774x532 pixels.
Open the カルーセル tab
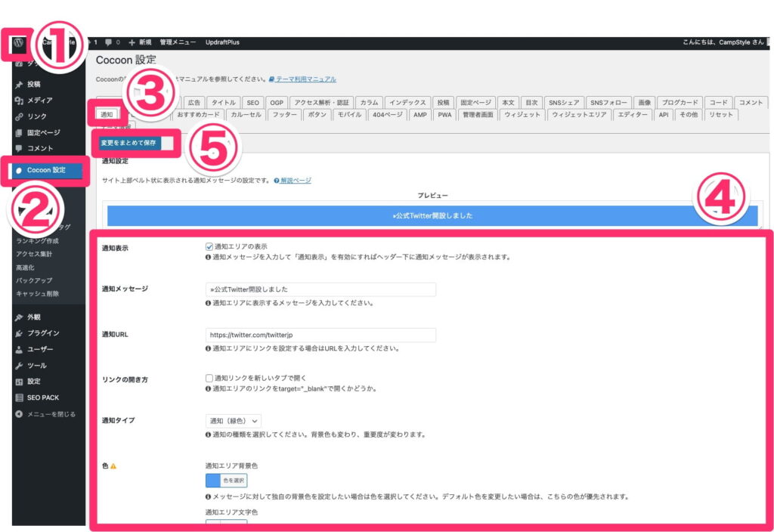246,115
